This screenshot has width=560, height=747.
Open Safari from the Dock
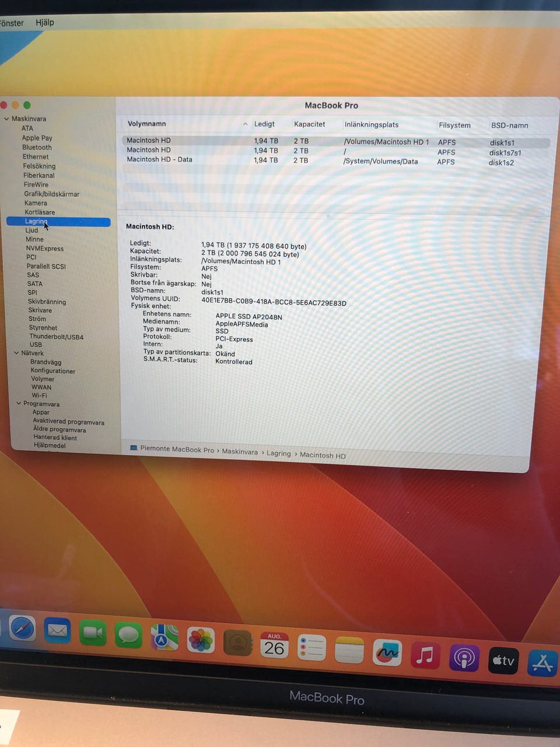click(x=22, y=629)
